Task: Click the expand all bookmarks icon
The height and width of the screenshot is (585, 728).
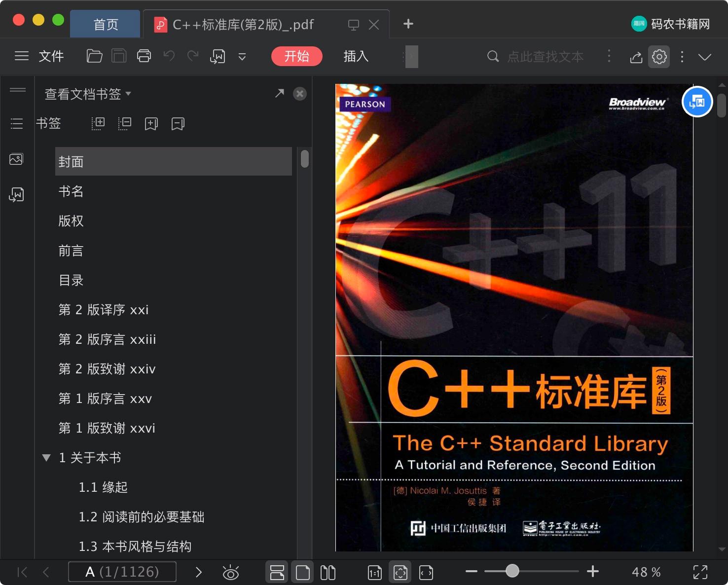Action: pos(98,124)
